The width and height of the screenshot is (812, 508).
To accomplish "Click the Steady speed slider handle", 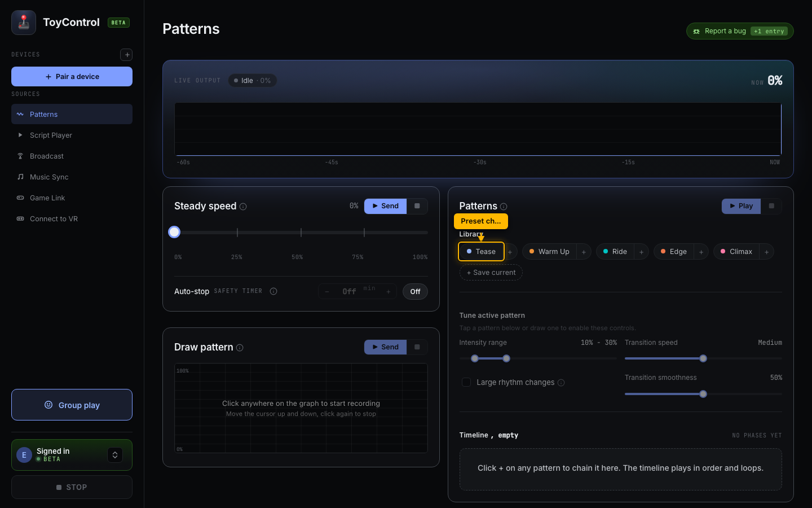I will coord(174,232).
